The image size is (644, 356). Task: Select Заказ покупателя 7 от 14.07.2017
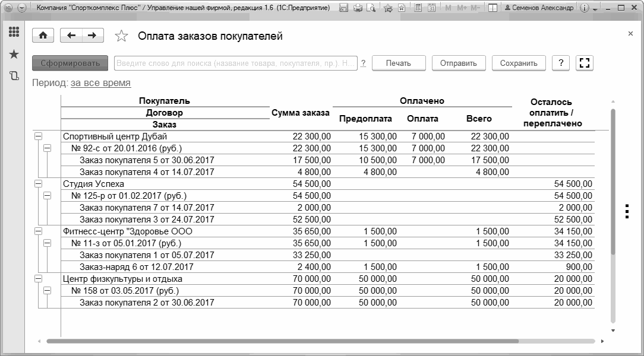point(147,208)
